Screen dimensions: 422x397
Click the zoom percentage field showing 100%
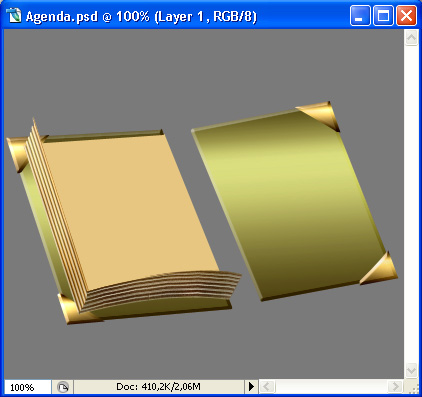(x=27, y=387)
